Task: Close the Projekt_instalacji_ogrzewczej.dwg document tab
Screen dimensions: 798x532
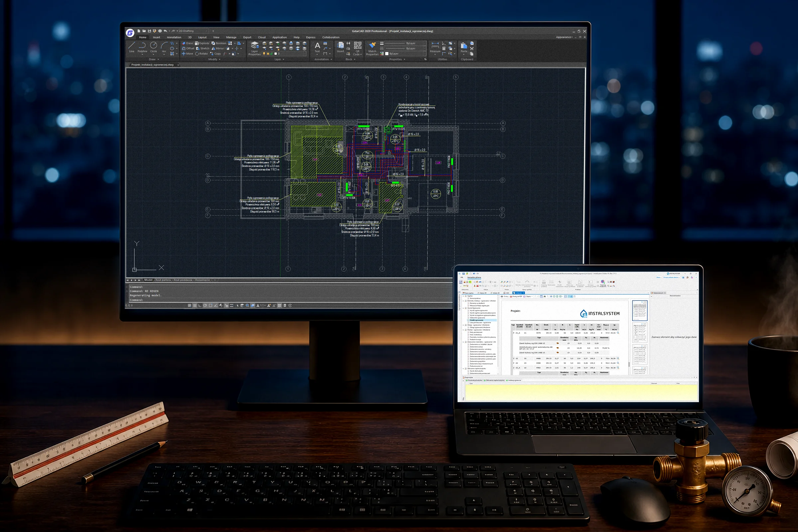Action: click(178, 65)
